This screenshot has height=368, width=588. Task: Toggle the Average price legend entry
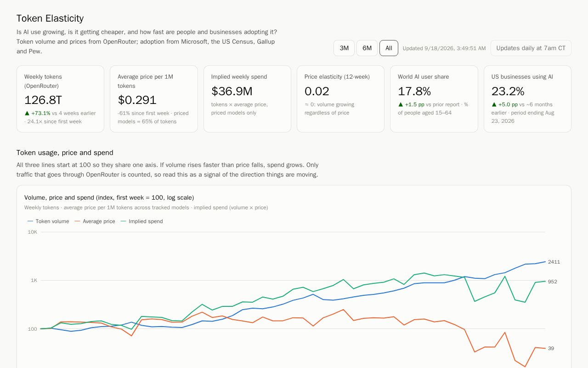pyautogui.click(x=95, y=221)
